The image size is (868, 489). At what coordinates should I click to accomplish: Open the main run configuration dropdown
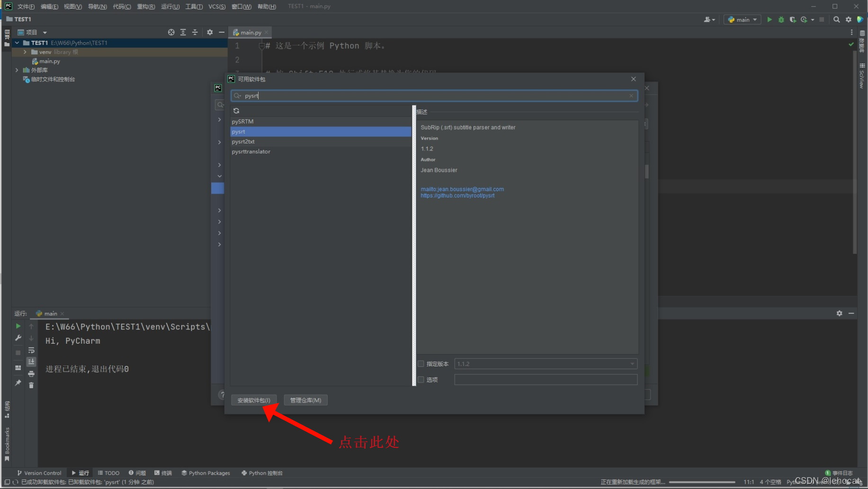tap(742, 19)
